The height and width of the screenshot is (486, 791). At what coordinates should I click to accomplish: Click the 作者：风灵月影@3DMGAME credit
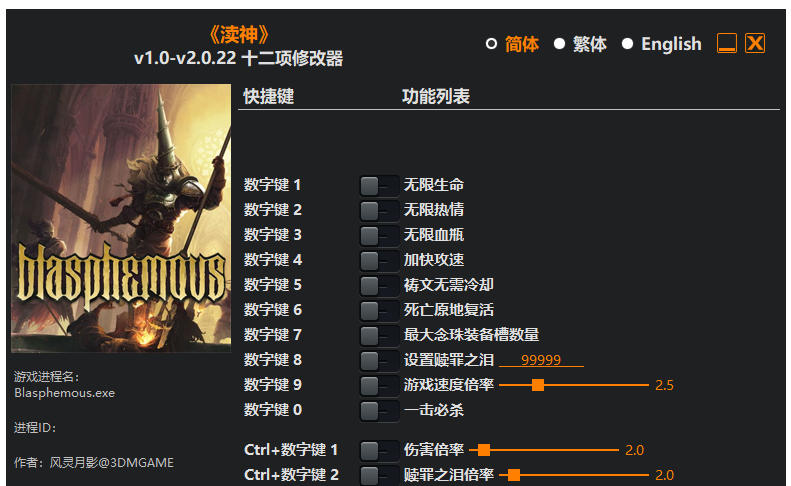point(94,463)
